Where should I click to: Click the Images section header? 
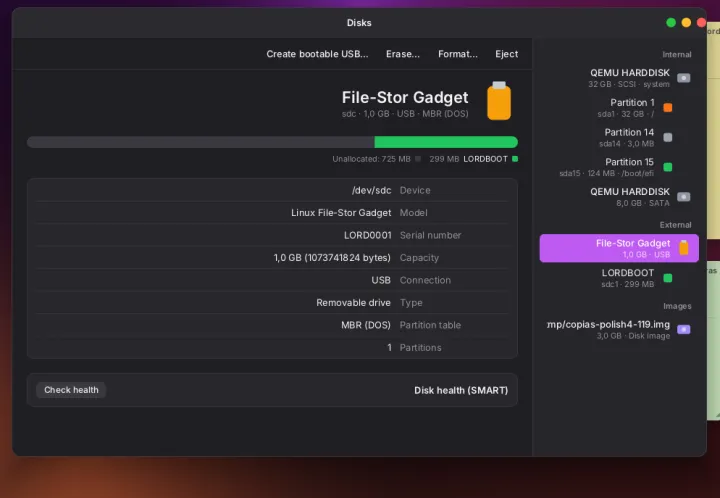click(677, 306)
